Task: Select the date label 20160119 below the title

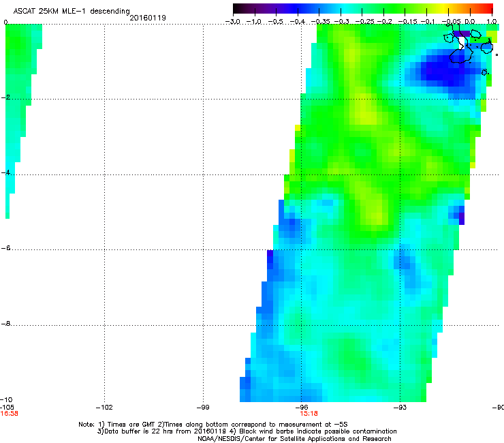Action: pyautogui.click(x=148, y=18)
